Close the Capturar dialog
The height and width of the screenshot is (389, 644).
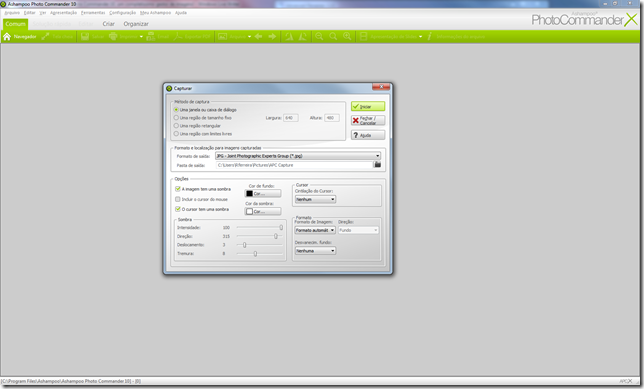pyautogui.click(x=381, y=87)
